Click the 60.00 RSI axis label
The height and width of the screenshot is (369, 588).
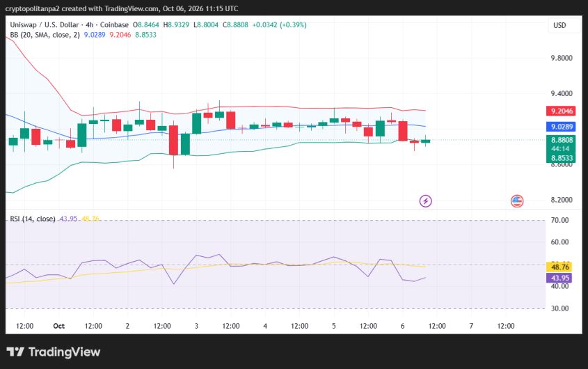559,242
